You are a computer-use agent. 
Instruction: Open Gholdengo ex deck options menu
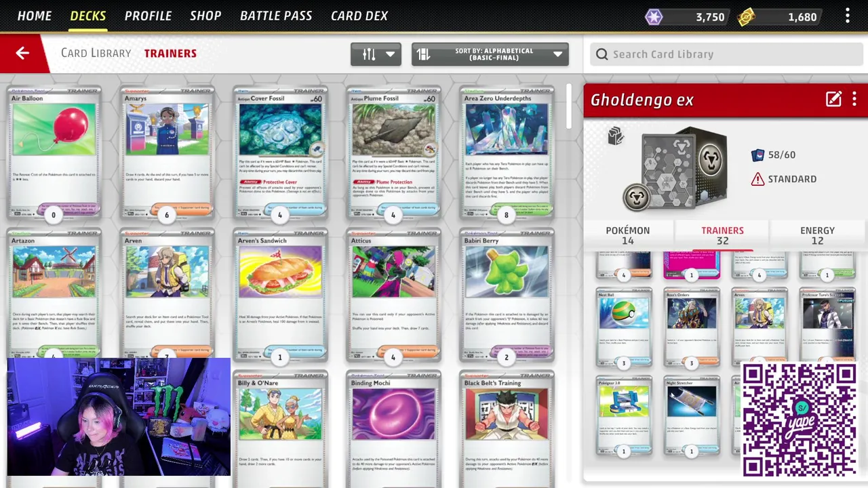click(854, 100)
